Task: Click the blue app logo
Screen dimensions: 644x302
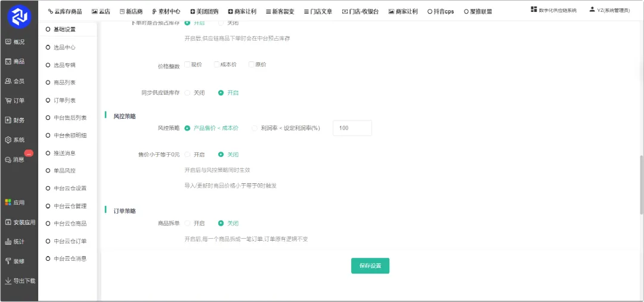Action: click(19, 17)
